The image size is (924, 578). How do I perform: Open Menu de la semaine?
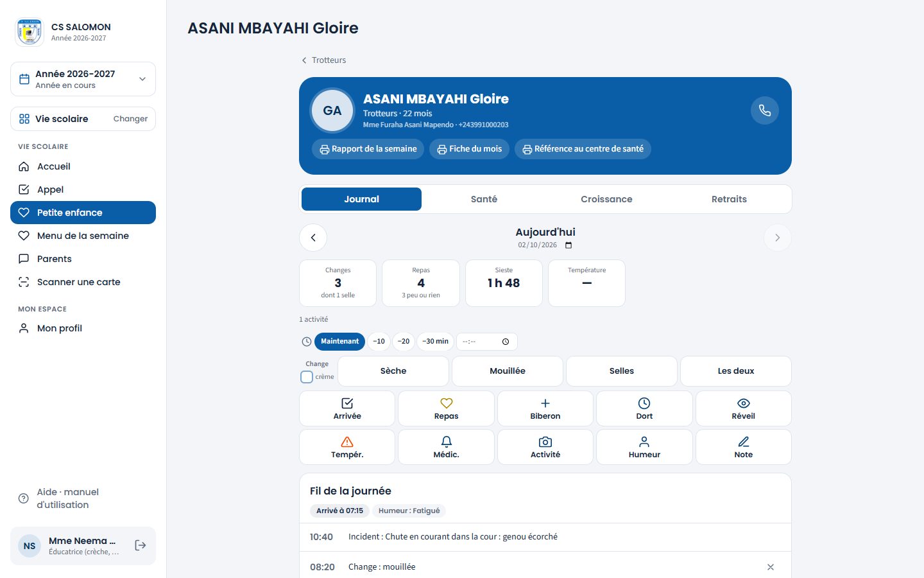83,236
